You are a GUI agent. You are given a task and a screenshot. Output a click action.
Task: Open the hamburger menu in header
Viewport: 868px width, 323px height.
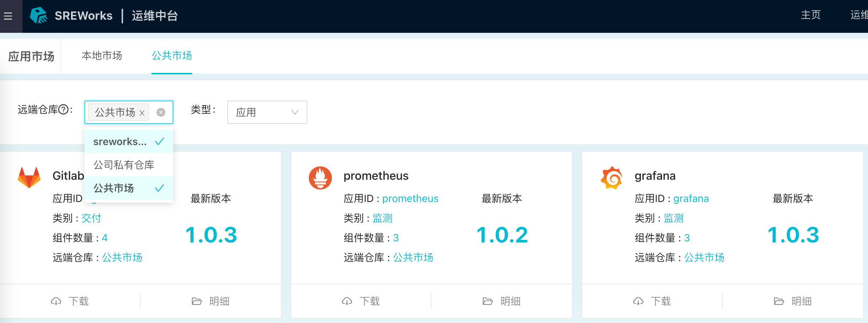pyautogui.click(x=8, y=16)
